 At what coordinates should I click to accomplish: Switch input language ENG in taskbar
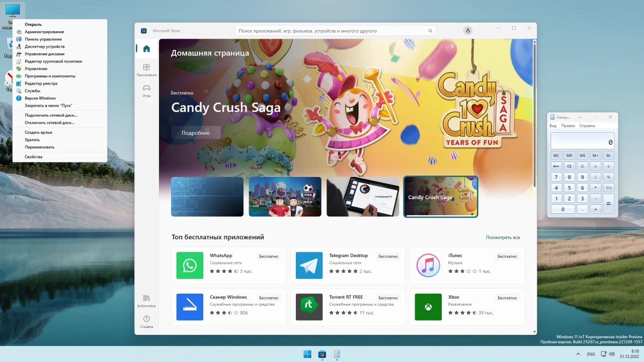pos(591,354)
